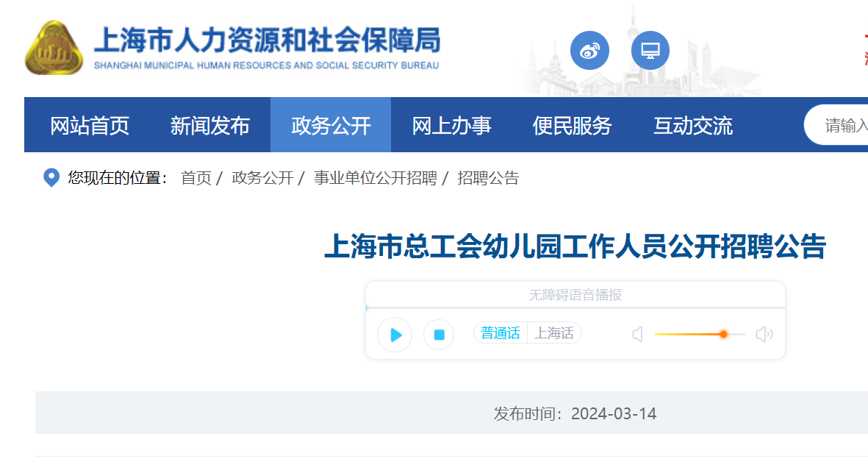
Task: Open 互动交流 navigation tab
Action: (x=693, y=125)
